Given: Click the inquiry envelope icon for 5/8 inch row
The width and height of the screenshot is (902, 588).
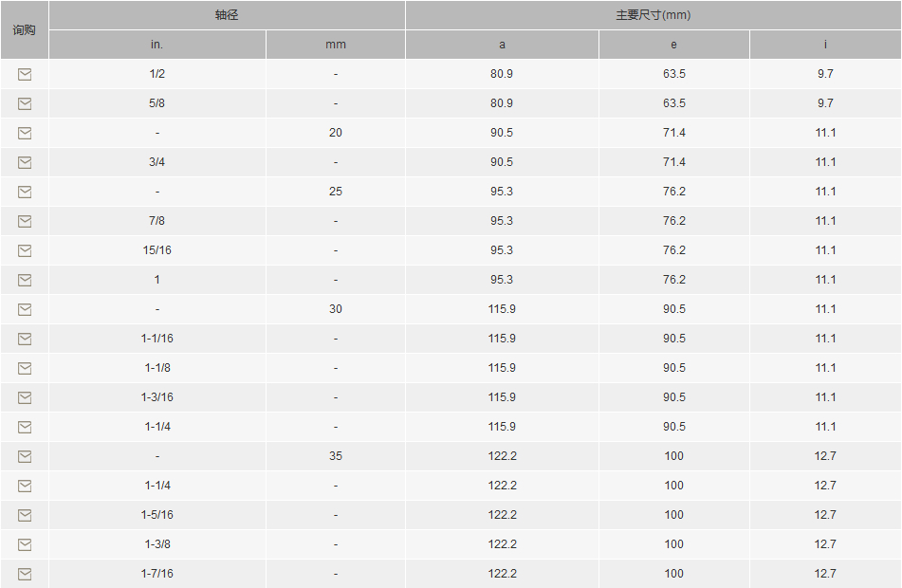Looking at the screenshot, I should [25, 103].
